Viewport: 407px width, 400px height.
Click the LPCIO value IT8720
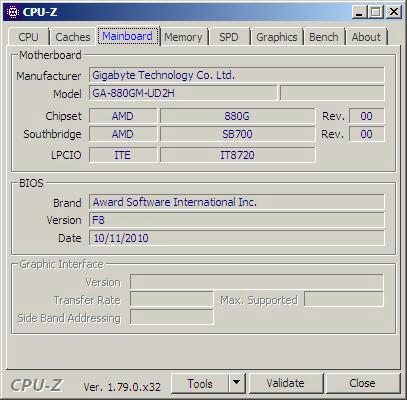(x=237, y=155)
